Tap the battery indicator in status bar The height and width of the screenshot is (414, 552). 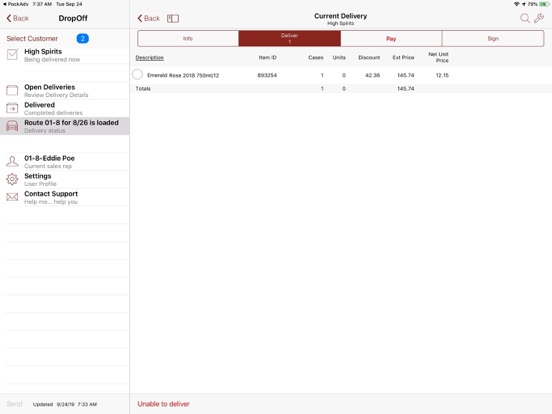(x=544, y=4)
